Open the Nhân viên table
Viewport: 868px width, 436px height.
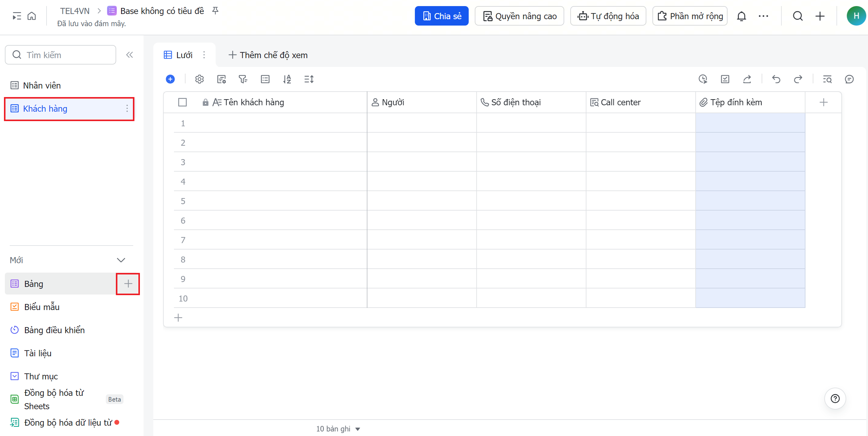coord(42,85)
